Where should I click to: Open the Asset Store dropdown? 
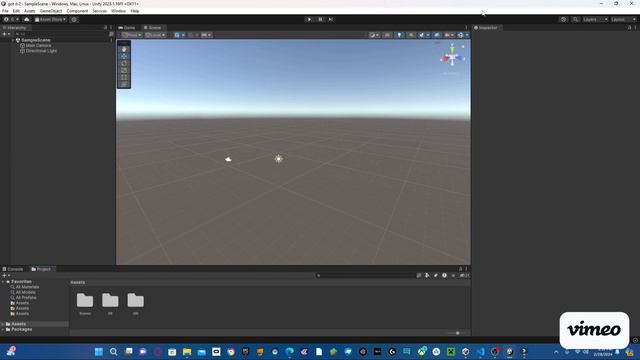coord(51,20)
